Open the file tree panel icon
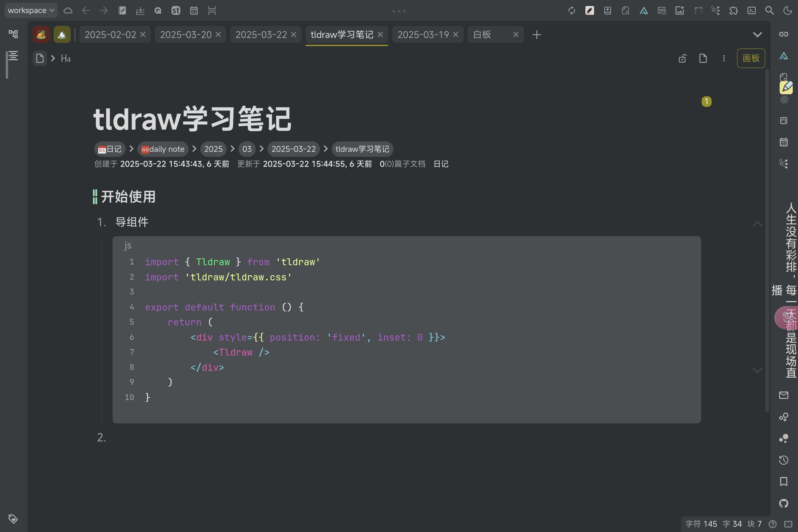798x532 pixels. click(13, 34)
